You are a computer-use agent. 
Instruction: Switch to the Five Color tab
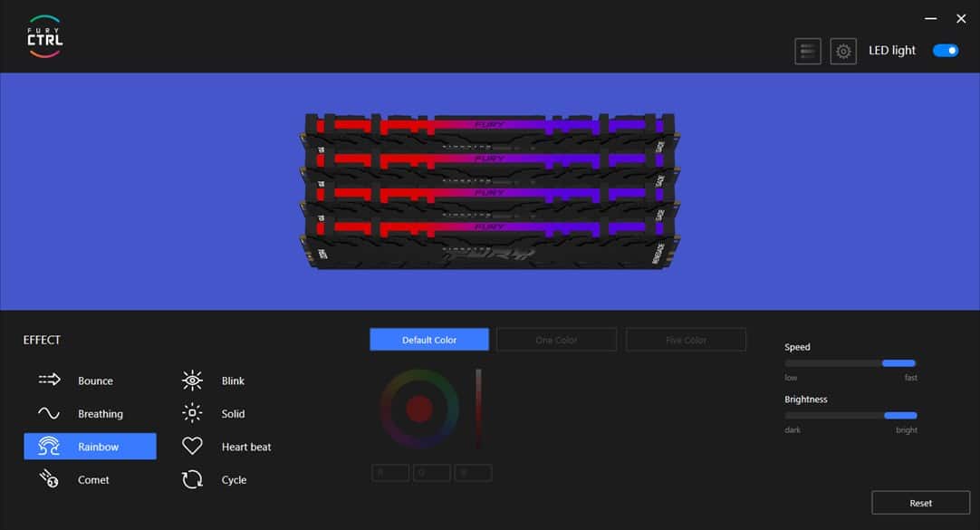[686, 339]
